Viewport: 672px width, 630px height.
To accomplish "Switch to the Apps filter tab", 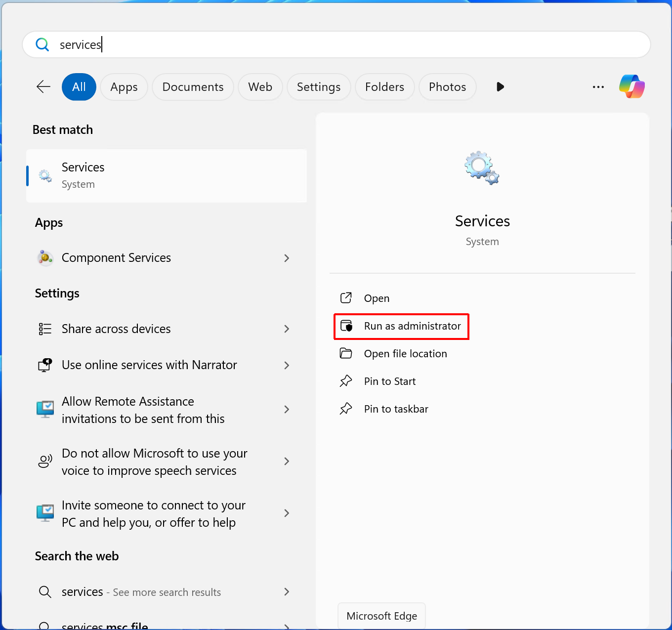I will tap(124, 87).
